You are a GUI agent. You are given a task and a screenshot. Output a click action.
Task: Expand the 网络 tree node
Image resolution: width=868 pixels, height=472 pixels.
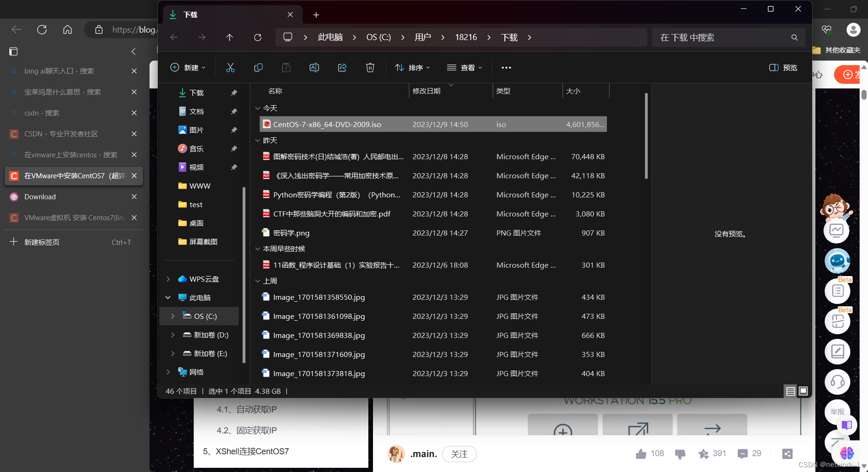[168, 372]
